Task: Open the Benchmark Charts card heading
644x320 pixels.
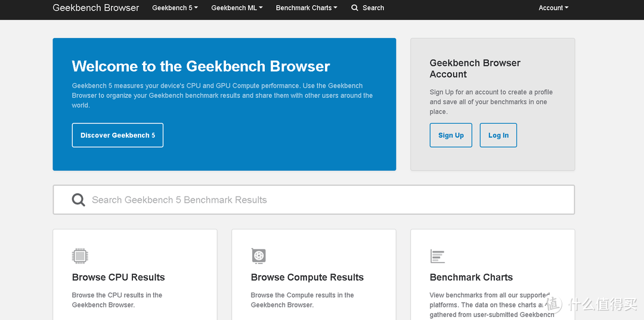Action: pyautogui.click(x=471, y=277)
